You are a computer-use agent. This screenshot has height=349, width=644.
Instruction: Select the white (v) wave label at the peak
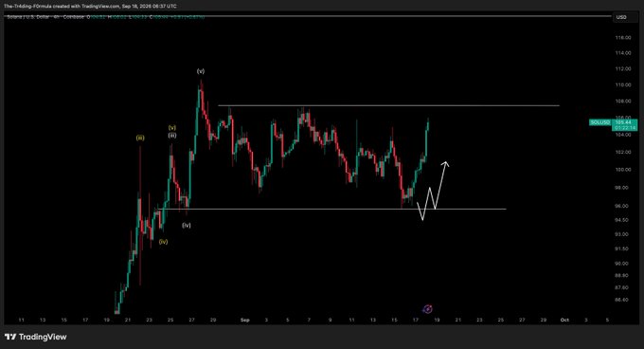[x=201, y=71]
